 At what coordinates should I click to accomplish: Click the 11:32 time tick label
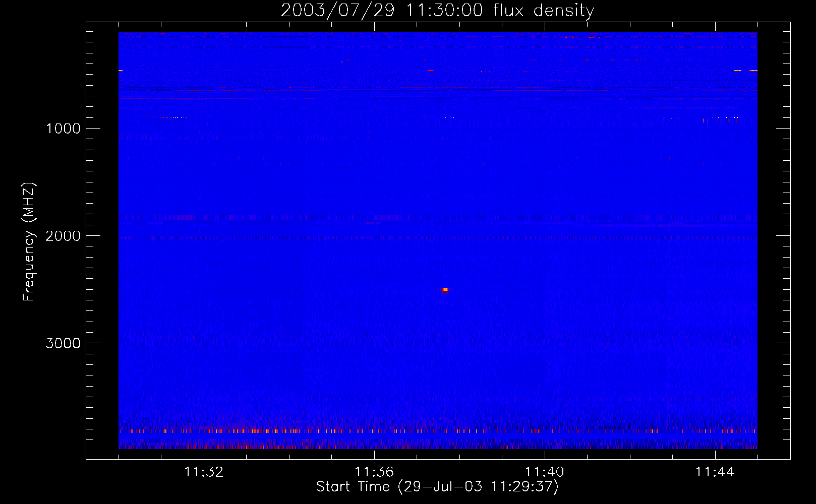[x=204, y=472]
